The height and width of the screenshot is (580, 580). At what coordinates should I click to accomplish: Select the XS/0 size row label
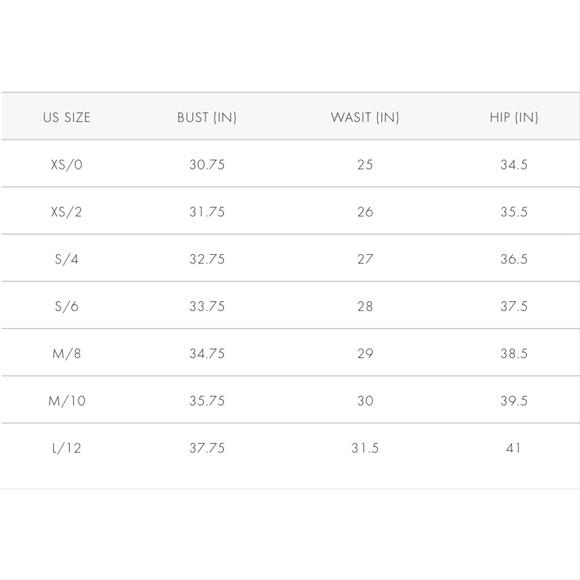[67, 164]
